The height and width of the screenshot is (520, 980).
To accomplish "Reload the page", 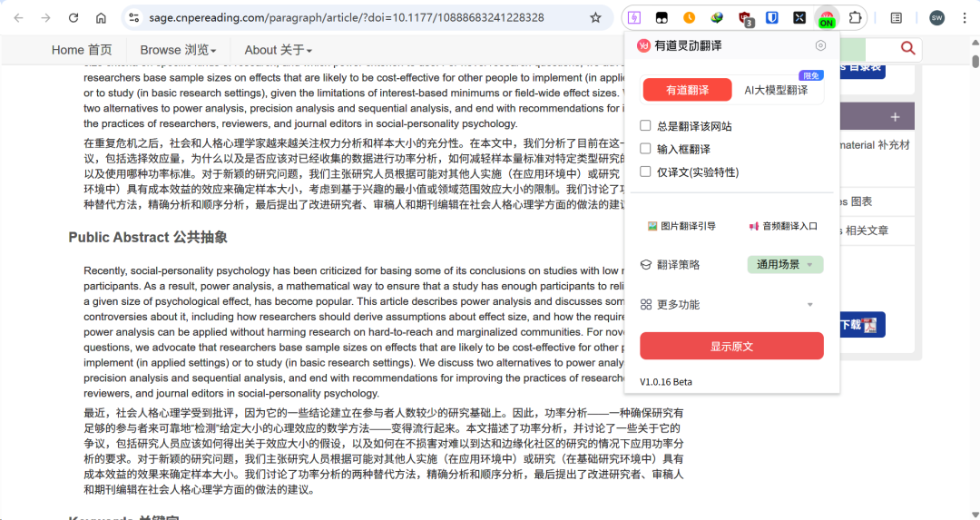I will tap(73, 18).
